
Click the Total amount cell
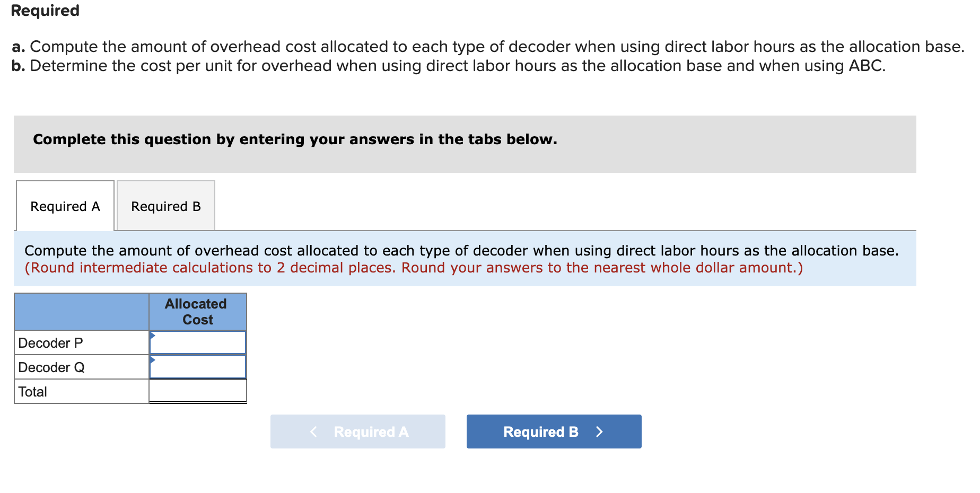(x=197, y=391)
